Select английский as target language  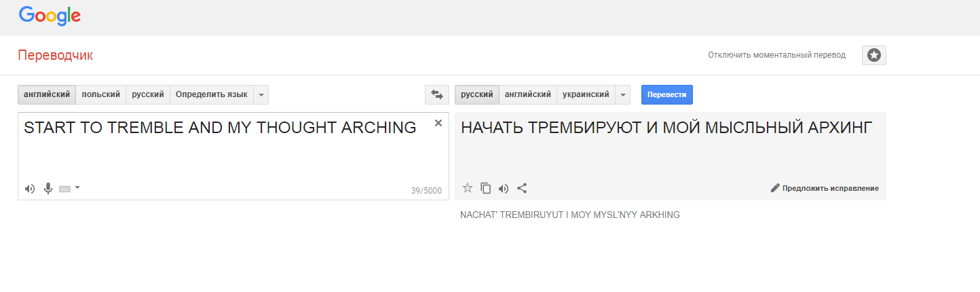coord(528,94)
